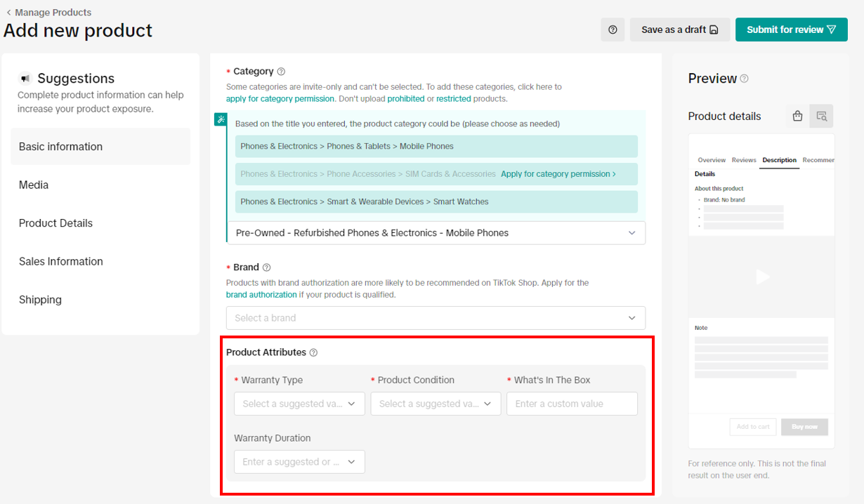Open the Category dropdown
Viewport: 864px width, 504px height.
click(x=436, y=233)
